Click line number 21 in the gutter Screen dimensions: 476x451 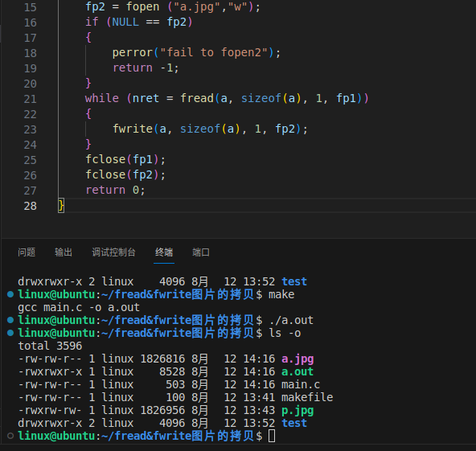tap(30, 99)
